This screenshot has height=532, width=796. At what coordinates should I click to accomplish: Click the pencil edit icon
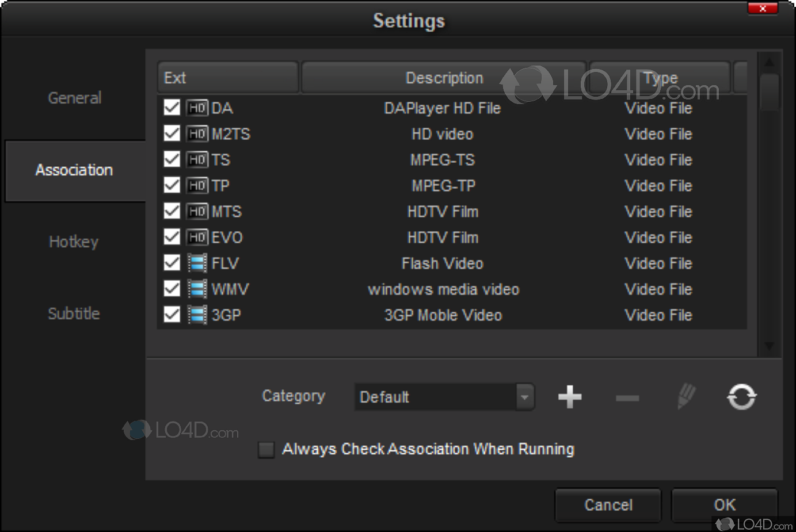click(x=686, y=397)
